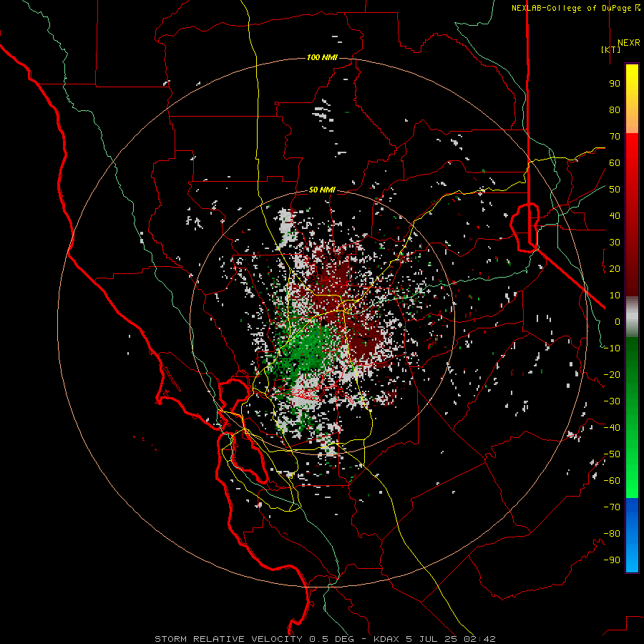Image resolution: width=644 pixels, height=644 pixels.
Task: Click the positive 40 scale label
Action: [615, 215]
